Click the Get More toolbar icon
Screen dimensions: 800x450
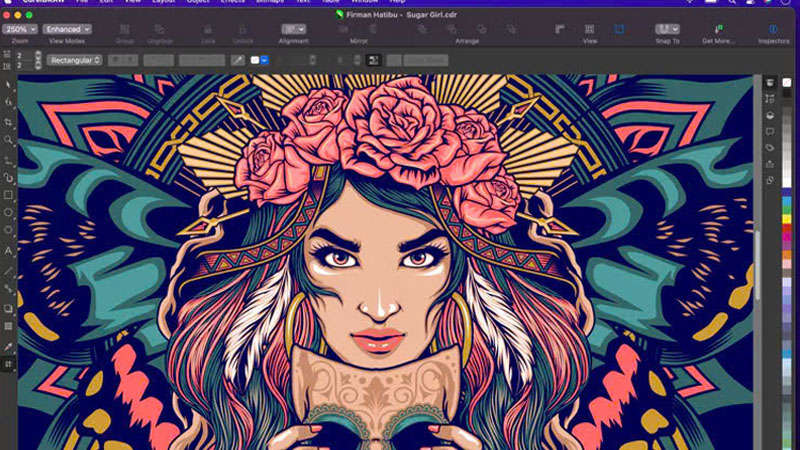[x=718, y=30]
